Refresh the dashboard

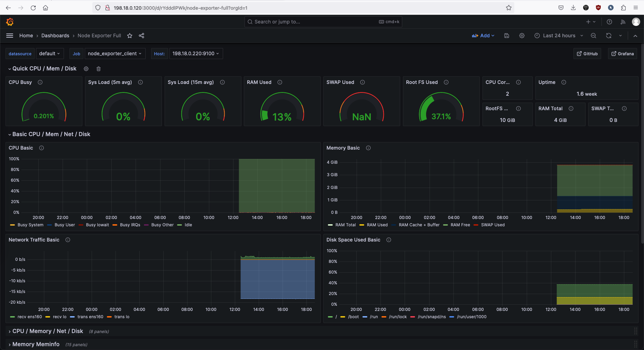(x=609, y=36)
